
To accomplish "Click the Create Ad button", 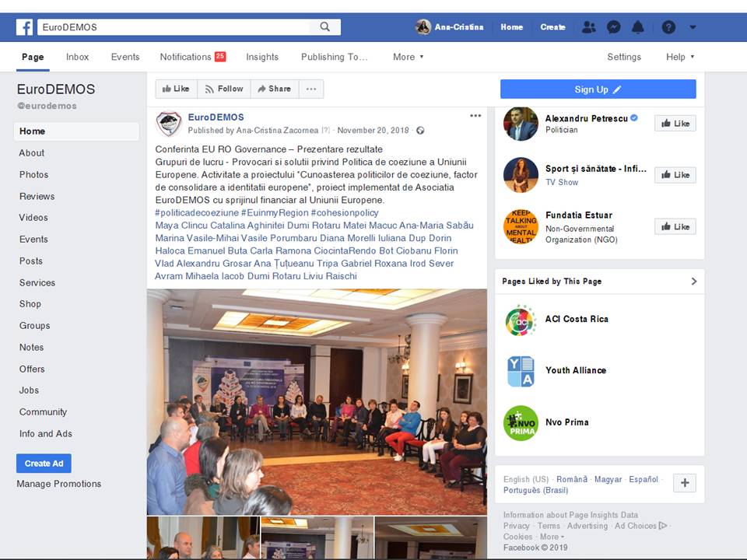I will (x=44, y=464).
